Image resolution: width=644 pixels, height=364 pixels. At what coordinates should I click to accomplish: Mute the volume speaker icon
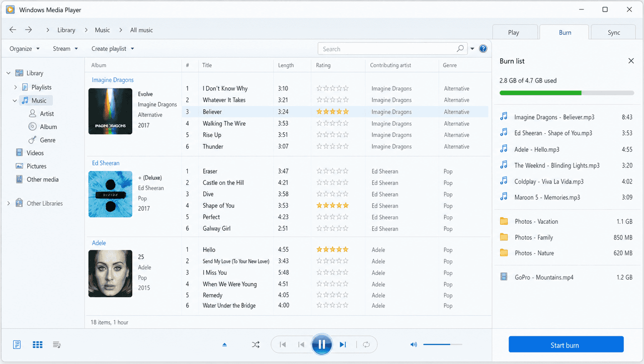coord(414,344)
